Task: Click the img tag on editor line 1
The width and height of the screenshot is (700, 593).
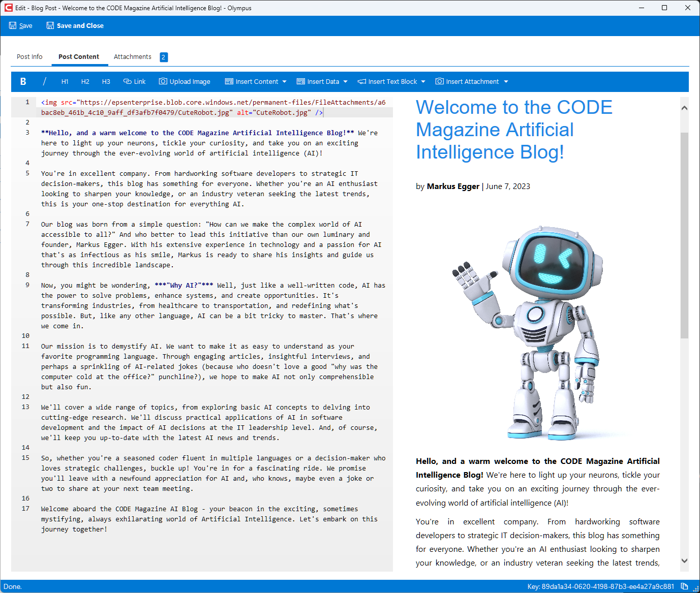Action: click(214, 108)
